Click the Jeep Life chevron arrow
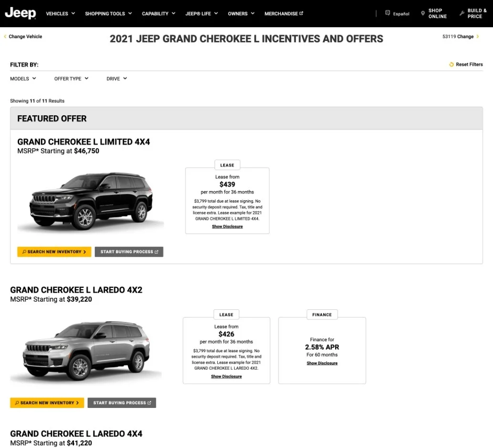 [216, 13]
